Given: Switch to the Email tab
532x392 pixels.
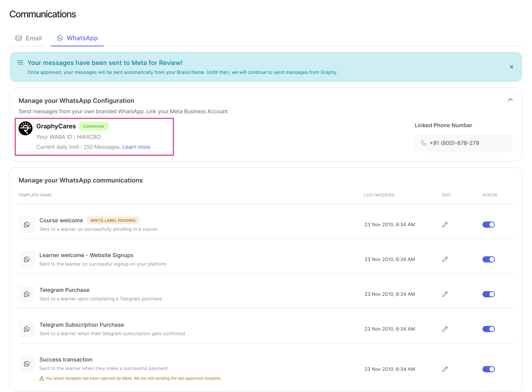Looking at the screenshot, I should coord(29,38).
